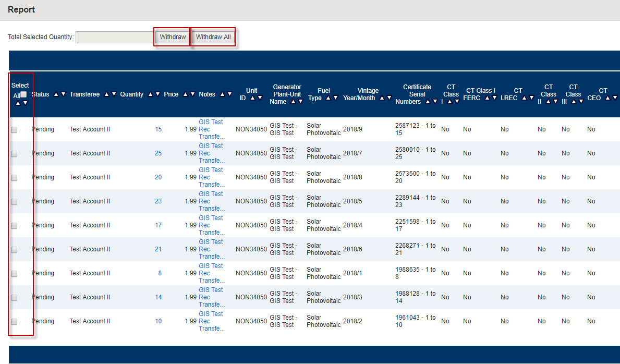Sort Vintage Year/Month column descending arrow
Screen dimensions: 620x364
[x=389, y=98]
